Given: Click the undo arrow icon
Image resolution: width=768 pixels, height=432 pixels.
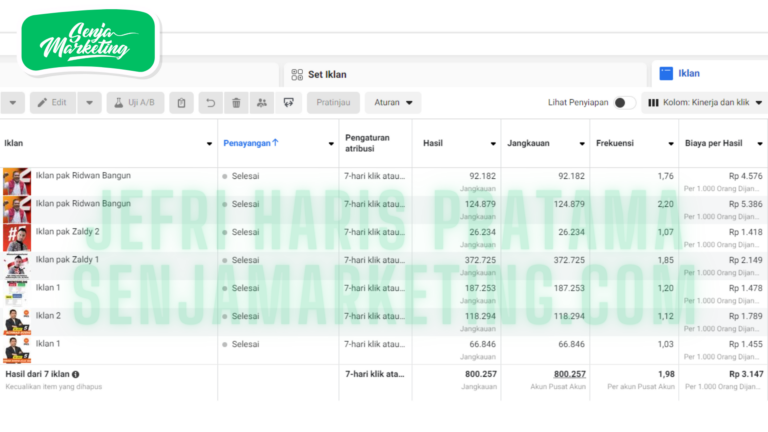Looking at the screenshot, I should point(210,103).
